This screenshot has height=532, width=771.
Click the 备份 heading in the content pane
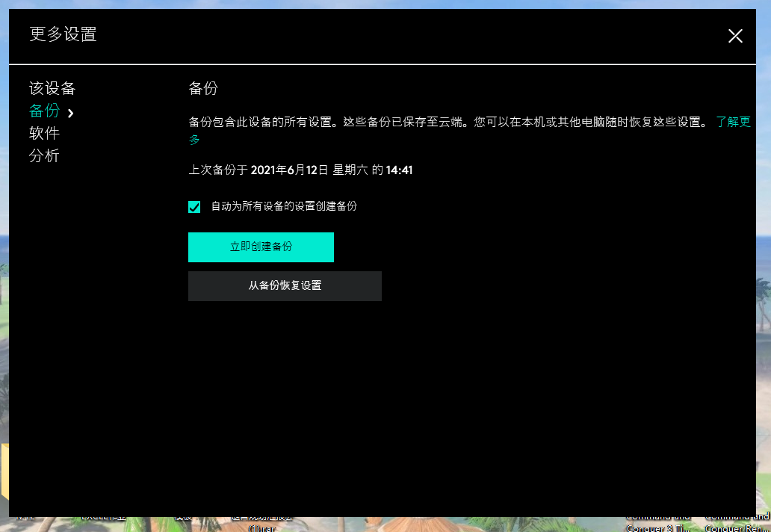[203, 89]
